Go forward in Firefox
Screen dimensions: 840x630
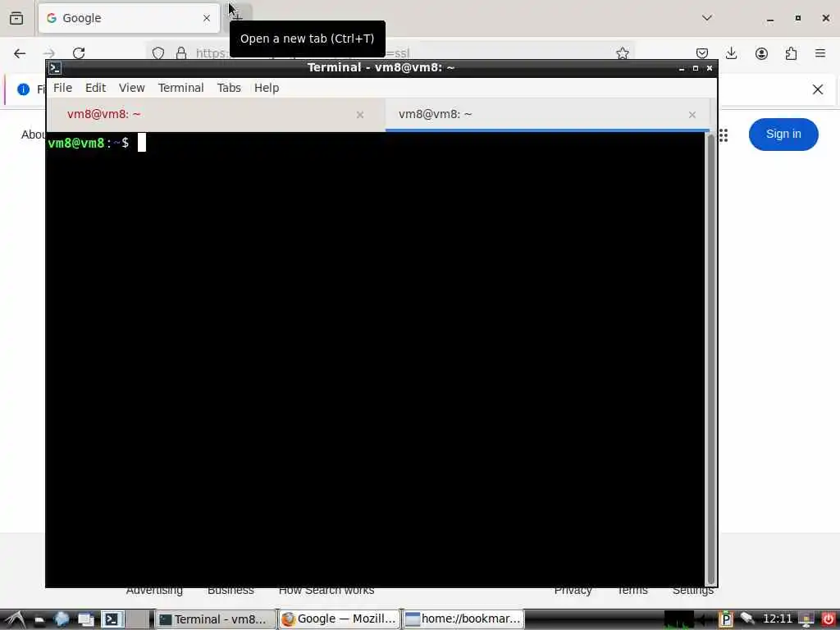click(x=49, y=53)
